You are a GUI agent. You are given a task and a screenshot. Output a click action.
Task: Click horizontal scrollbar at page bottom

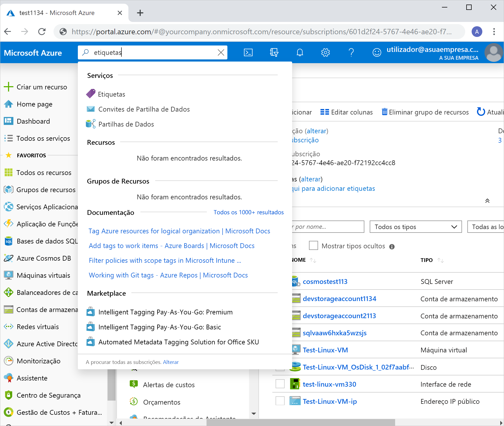click(301, 423)
